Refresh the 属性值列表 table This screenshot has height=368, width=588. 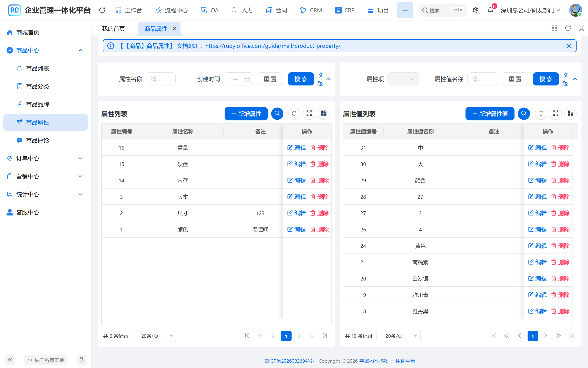click(541, 114)
